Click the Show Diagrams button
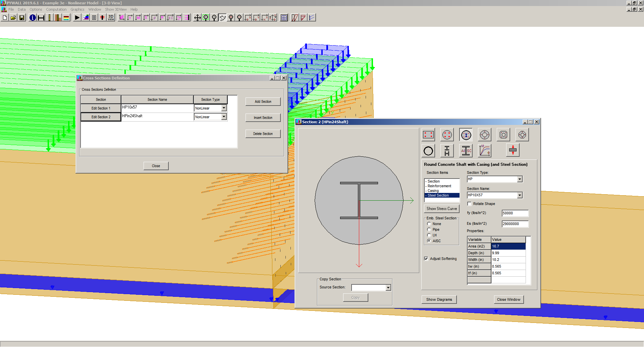644x347 pixels. [x=439, y=299]
